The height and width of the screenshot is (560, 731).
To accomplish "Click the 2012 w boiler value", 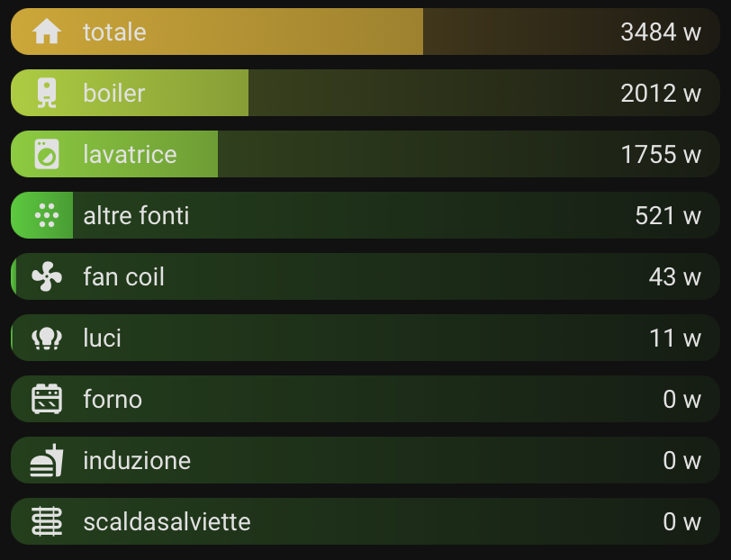I will click(660, 94).
